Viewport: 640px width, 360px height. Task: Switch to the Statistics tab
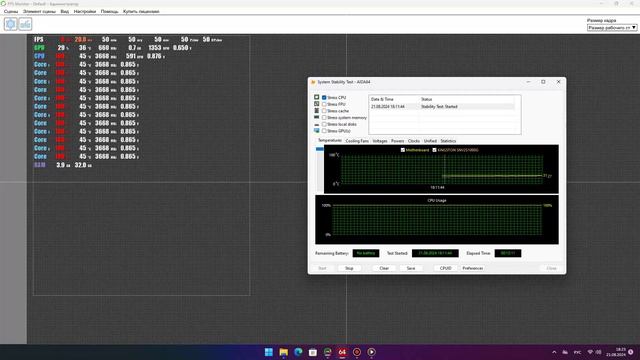(x=448, y=141)
